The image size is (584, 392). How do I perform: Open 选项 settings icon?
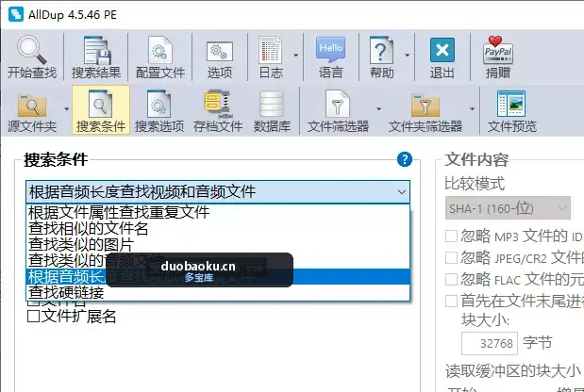220,51
